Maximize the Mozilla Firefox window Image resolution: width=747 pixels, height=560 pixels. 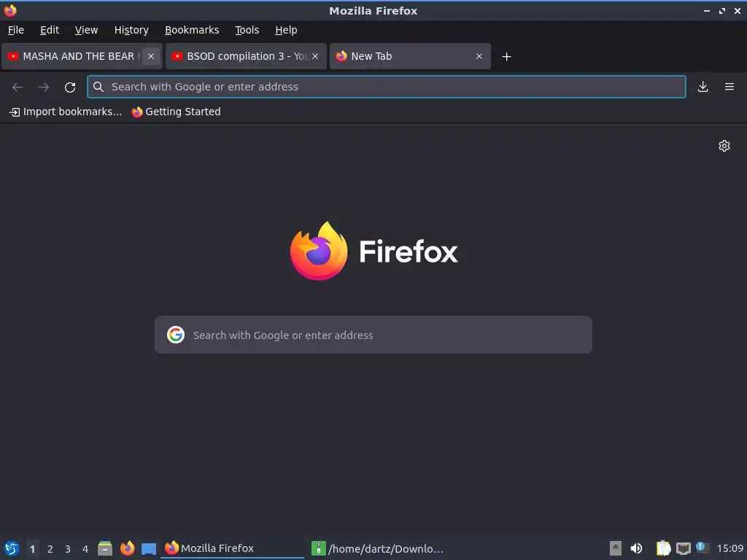click(x=722, y=10)
